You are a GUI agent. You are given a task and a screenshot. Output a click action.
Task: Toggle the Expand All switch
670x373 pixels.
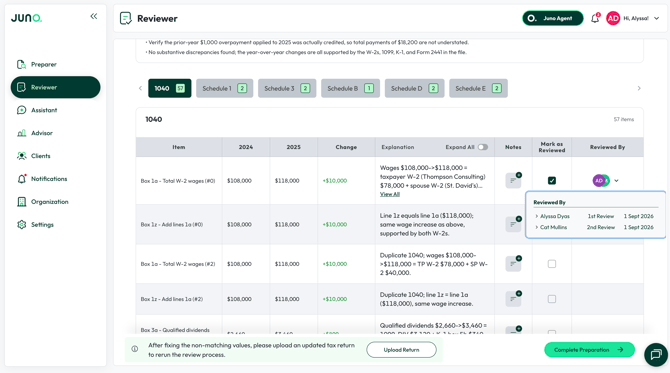pyautogui.click(x=483, y=147)
